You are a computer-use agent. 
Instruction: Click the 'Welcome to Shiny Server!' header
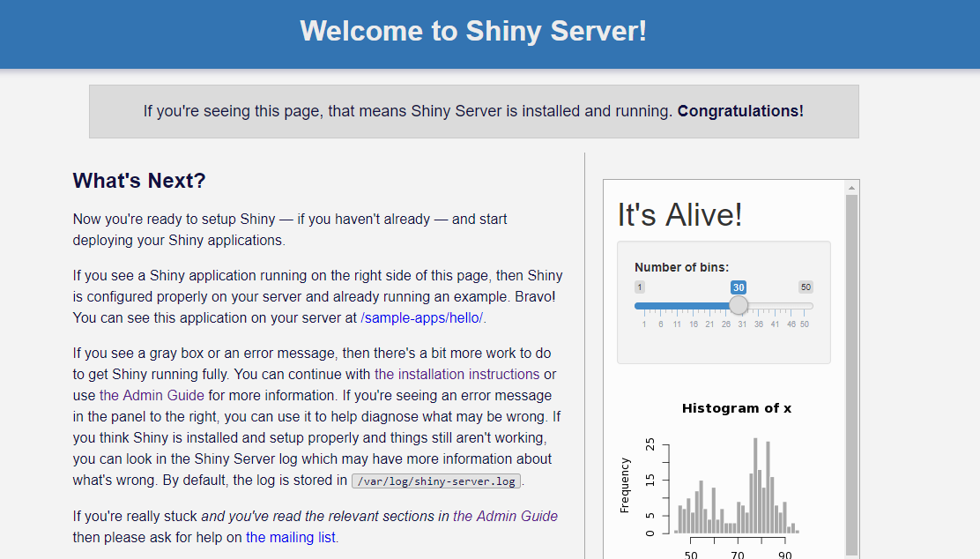[473, 31]
